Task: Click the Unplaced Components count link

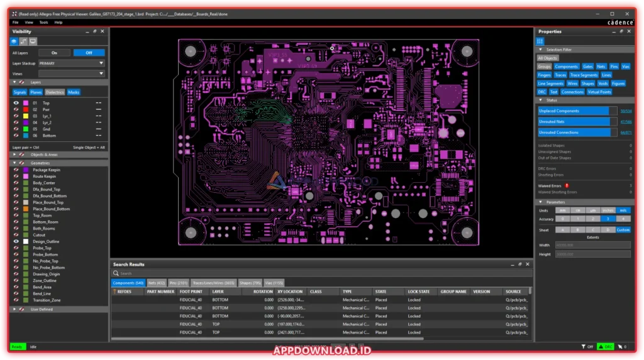Action: [626, 111]
